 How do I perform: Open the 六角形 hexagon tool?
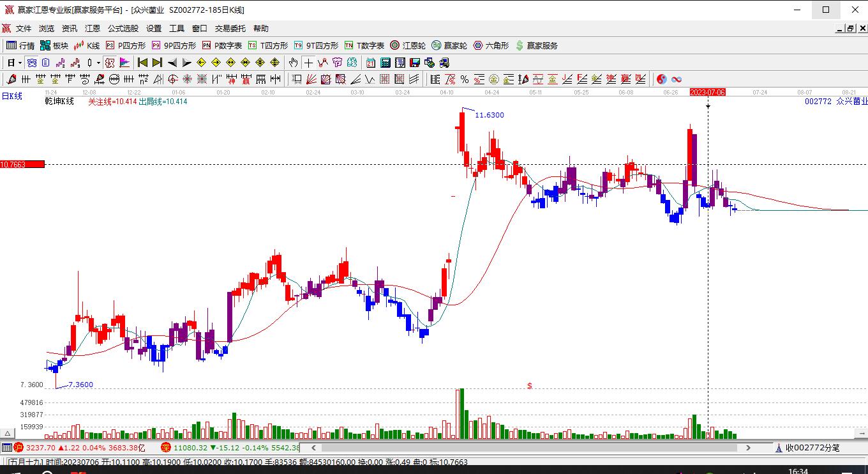[x=491, y=45]
